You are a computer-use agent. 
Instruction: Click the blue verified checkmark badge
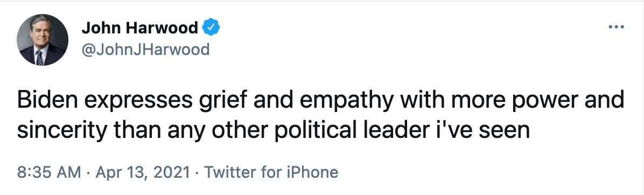pos(211,27)
